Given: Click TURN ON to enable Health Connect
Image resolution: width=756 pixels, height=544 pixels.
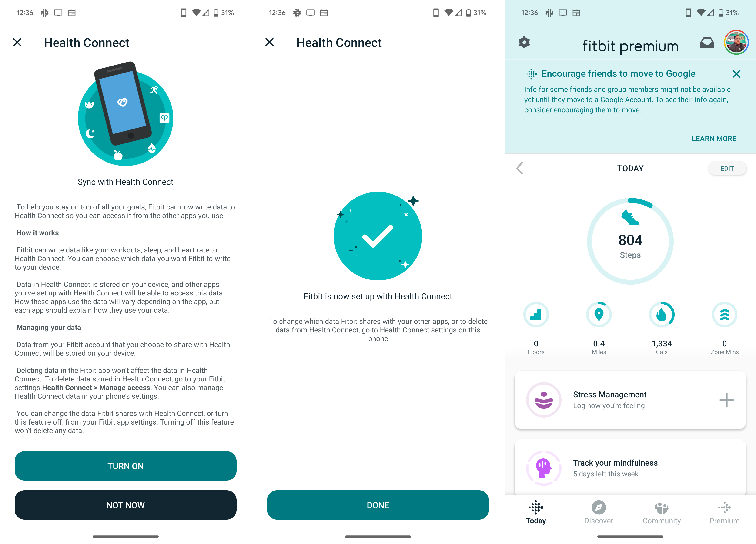Looking at the screenshot, I should point(126,466).
